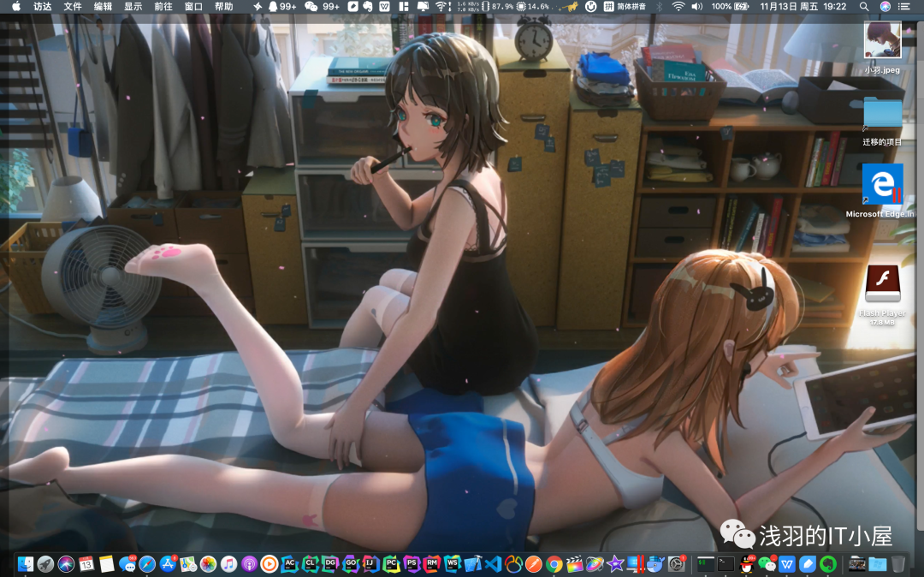Launch Safari compass icon in the Dock
This screenshot has width=924, height=577.
[147, 564]
